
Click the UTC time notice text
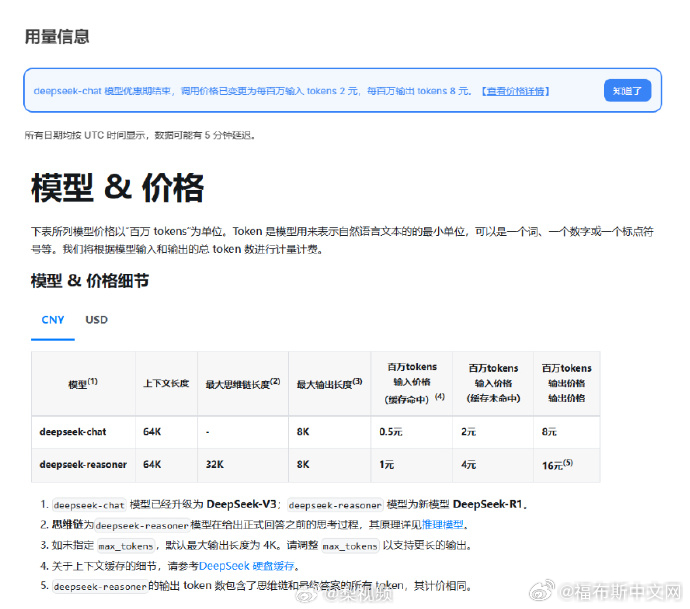140,135
